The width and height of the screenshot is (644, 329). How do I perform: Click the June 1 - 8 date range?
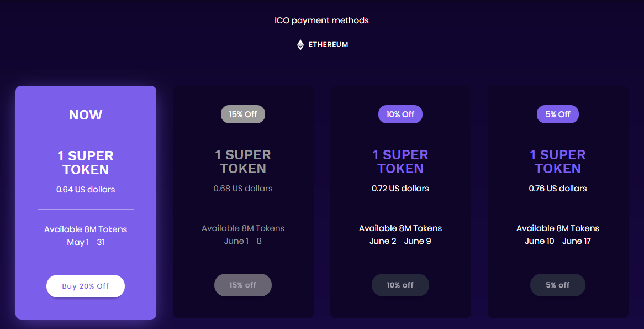click(242, 241)
